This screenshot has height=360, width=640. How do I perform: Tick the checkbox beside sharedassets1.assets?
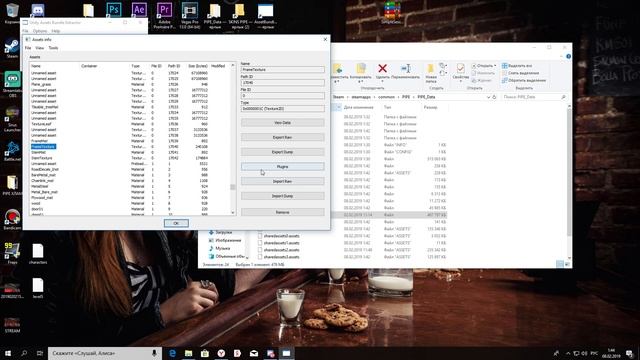coord(260,243)
